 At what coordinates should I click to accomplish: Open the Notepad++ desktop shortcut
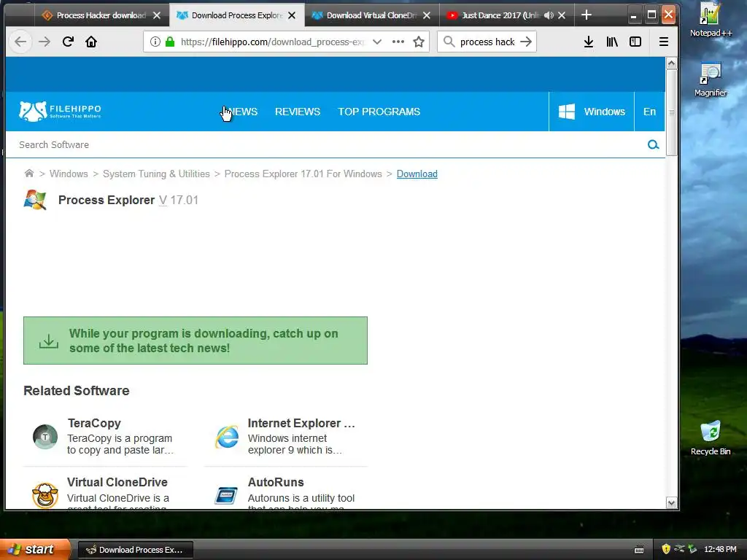(x=711, y=20)
